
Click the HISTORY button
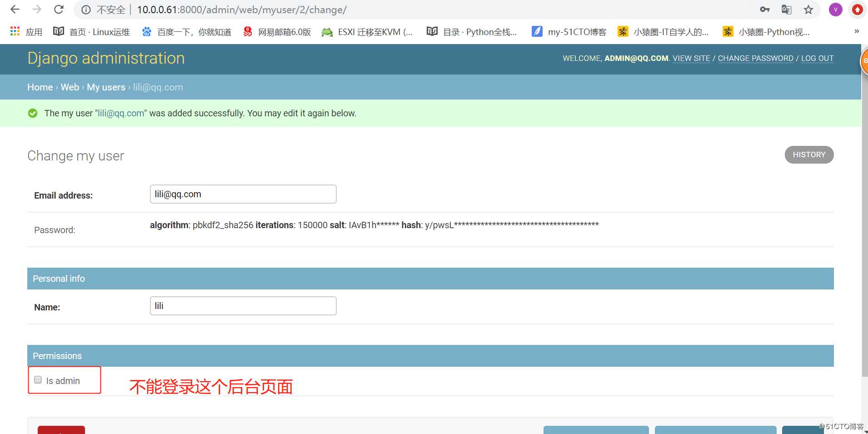tap(809, 155)
